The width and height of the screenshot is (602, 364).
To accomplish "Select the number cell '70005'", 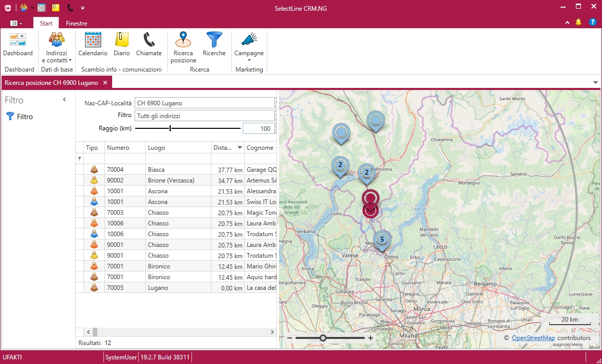I will point(125,288).
